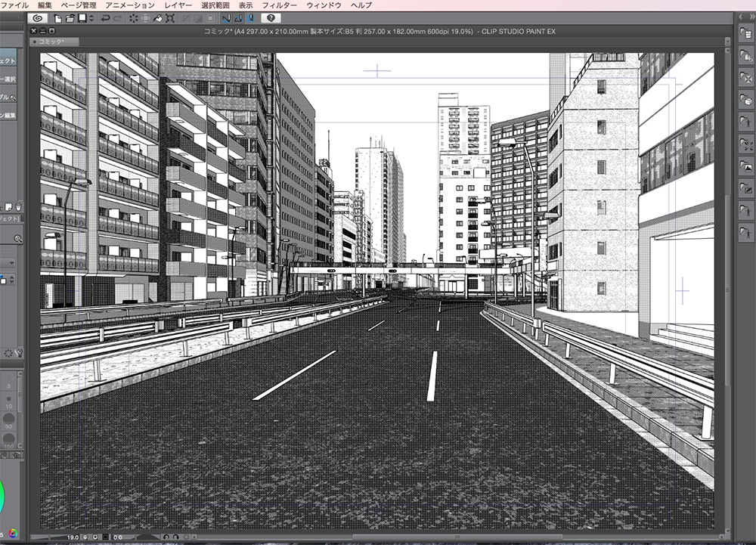Click the Deselect icon in the command bar
The height and width of the screenshot is (545, 756).
coord(132,20)
